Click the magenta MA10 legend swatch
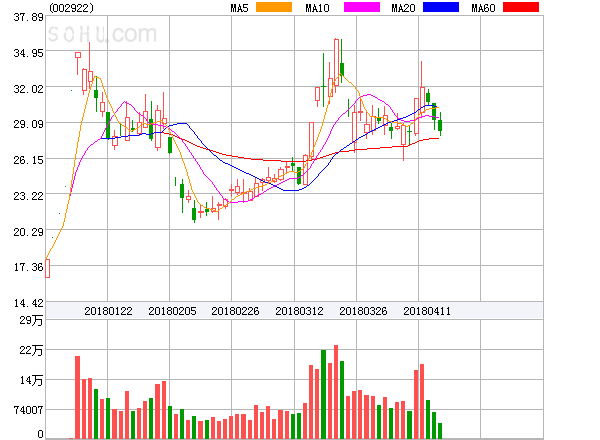Viewport: 600px width, 440px height. coord(362,7)
